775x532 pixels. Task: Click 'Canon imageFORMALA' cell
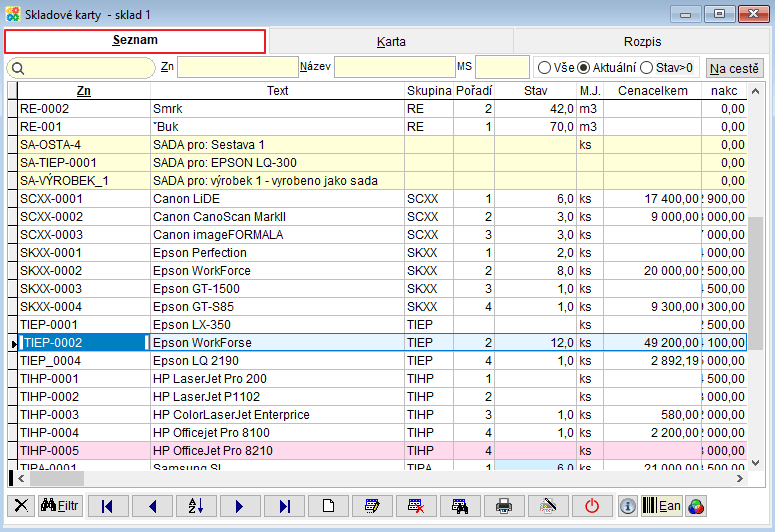pyautogui.click(x=277, y=235)
